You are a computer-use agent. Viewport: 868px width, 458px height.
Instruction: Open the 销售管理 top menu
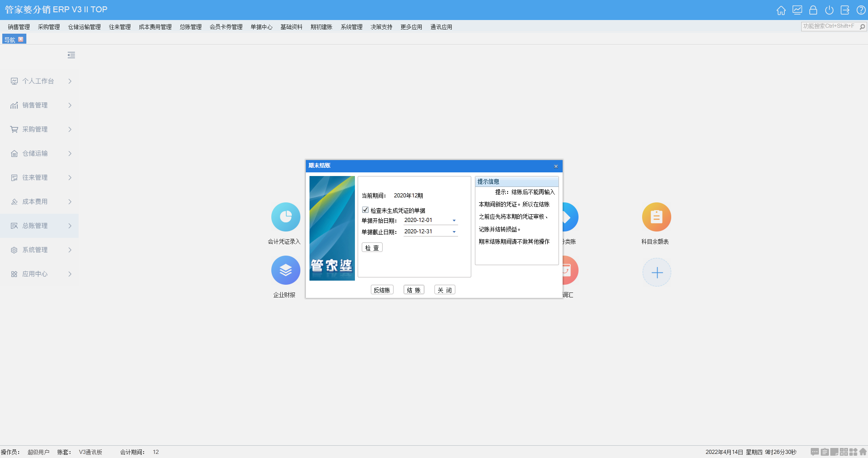click(19, 27)
